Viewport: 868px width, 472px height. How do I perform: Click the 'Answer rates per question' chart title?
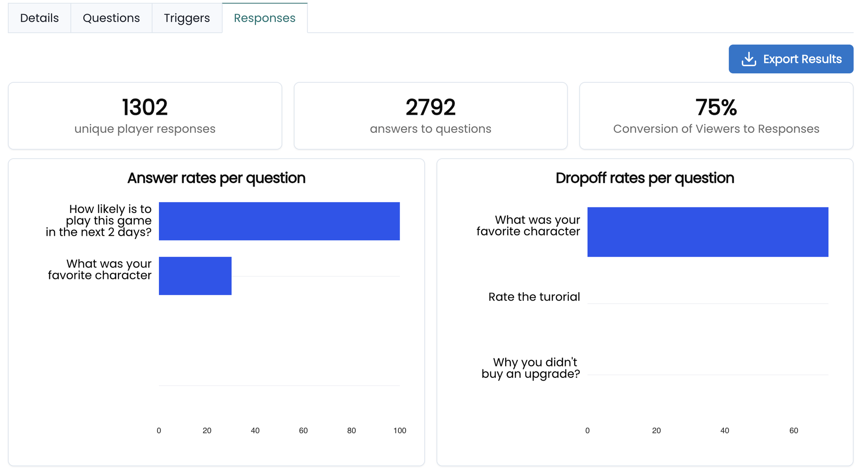[216, 178]
